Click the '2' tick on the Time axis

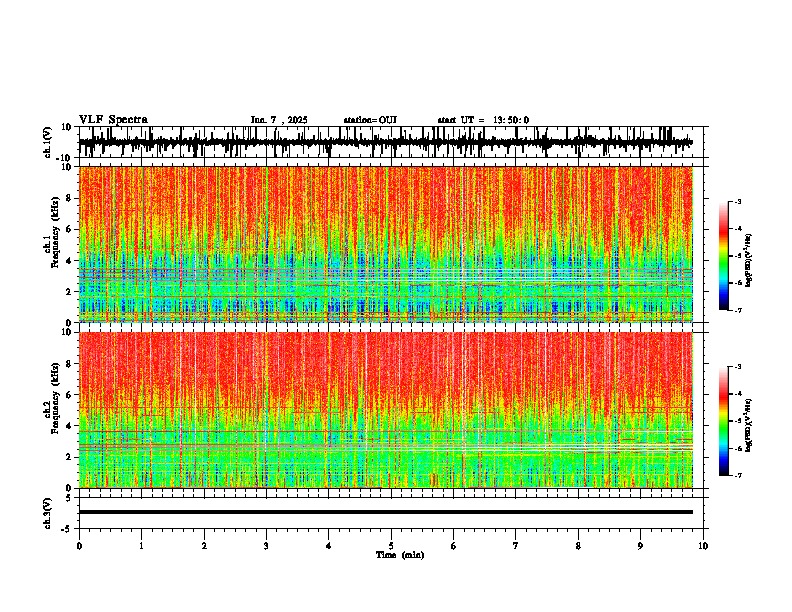pos(204,546)
